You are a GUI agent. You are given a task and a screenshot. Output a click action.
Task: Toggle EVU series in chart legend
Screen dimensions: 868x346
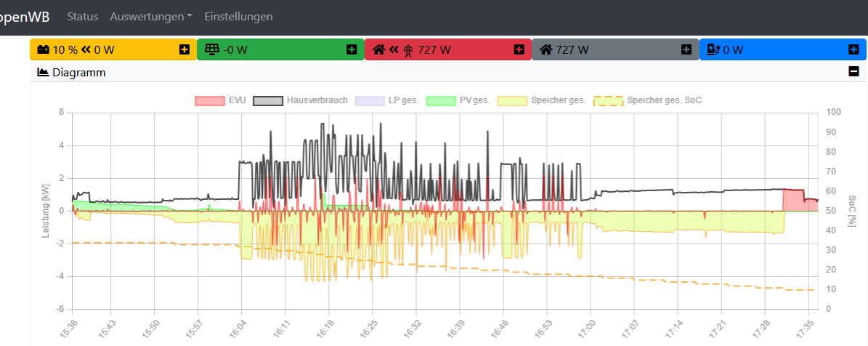pos(221,100)
